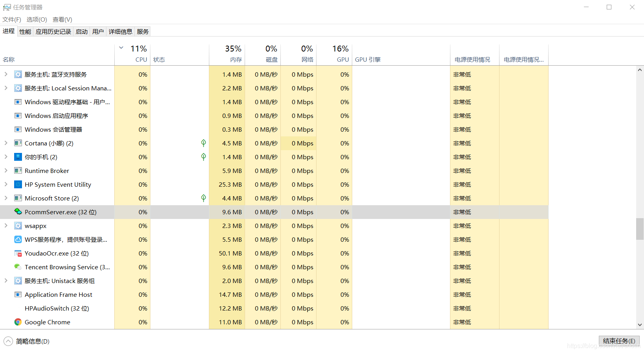Sort by the CPU column header

click(x=132, y=54)
